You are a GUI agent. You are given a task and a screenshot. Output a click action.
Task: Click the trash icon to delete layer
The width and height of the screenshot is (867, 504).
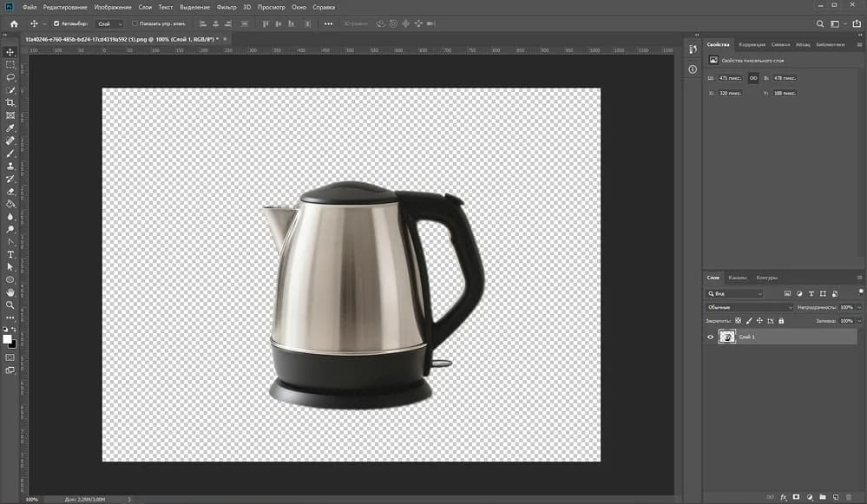(848, 497)
